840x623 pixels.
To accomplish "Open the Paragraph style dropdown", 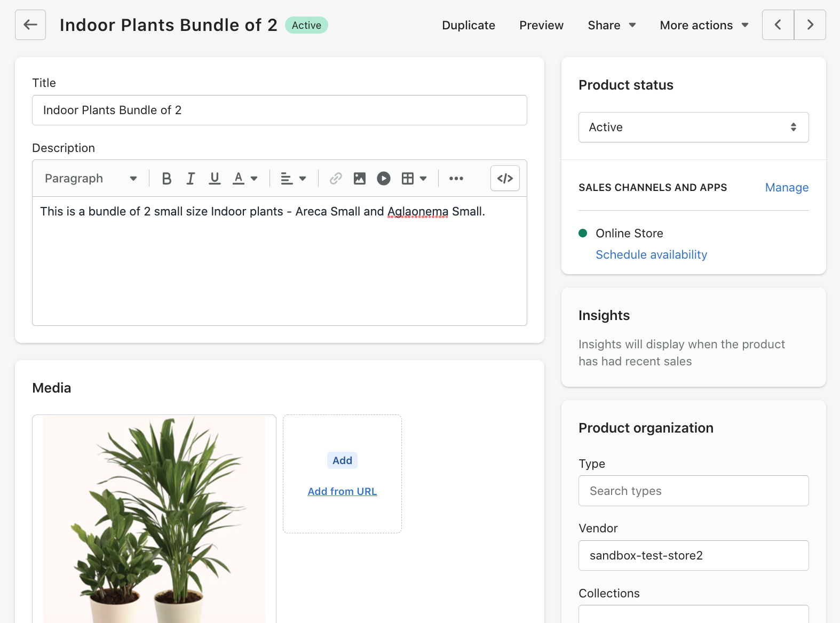I will pyautogui.click(x=91, y=179).
